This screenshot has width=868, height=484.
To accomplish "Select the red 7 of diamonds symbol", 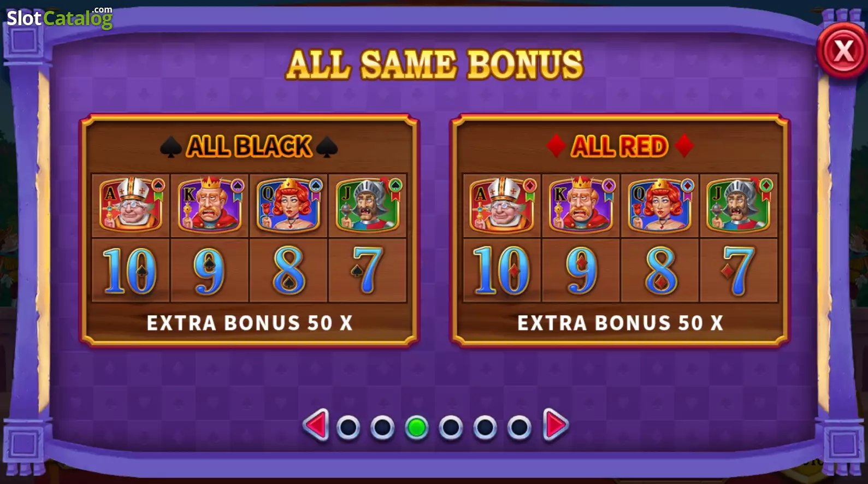I will pos(738,270).
